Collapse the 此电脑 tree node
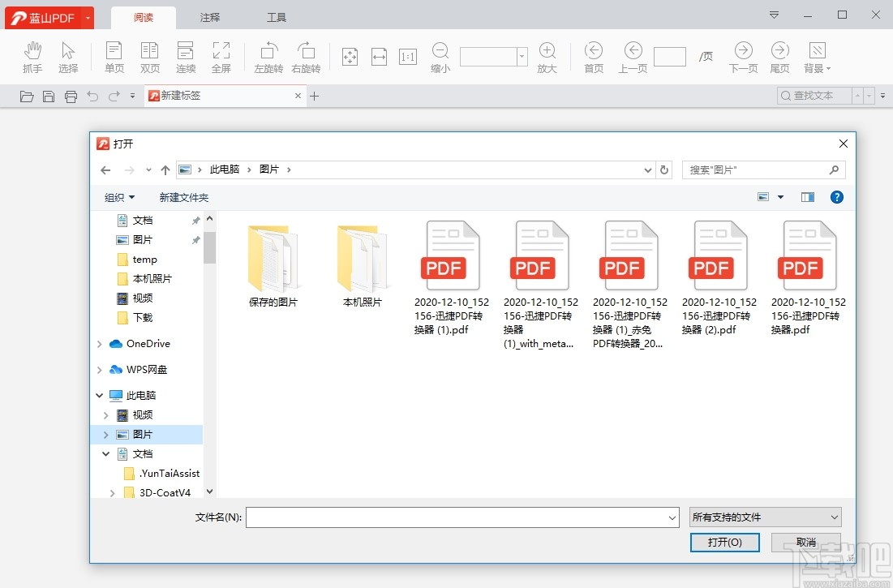 [x=99, y=395]
